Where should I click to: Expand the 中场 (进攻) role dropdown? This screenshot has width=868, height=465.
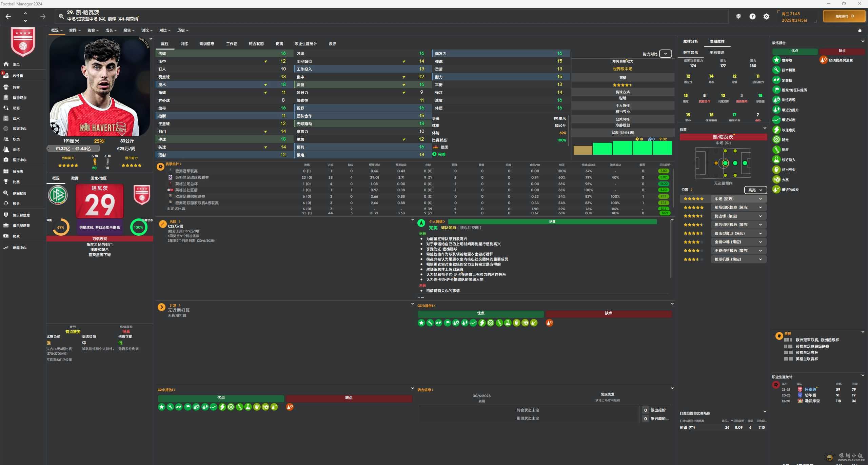(x=738, y=199)
